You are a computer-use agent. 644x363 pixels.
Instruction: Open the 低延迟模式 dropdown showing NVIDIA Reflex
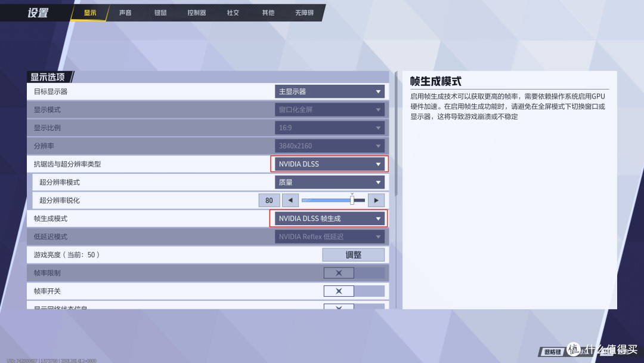tap(329, 236)
